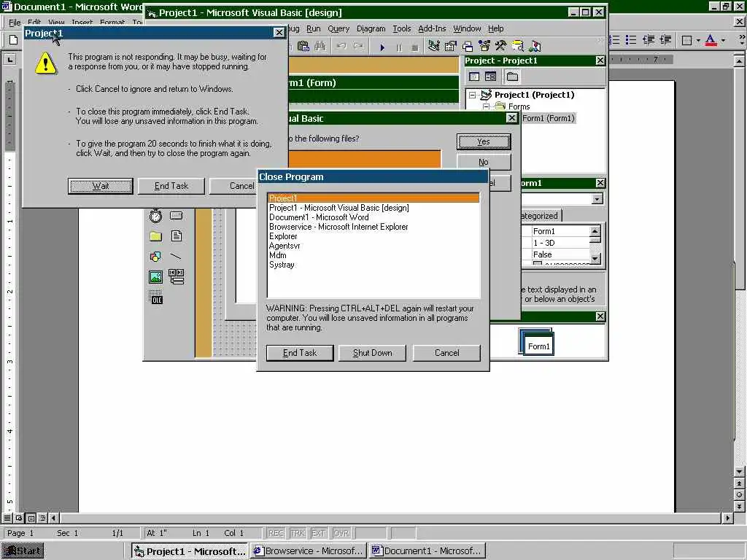Click Word's Outside Border icon
747x560 pixels.
point(686,41)
